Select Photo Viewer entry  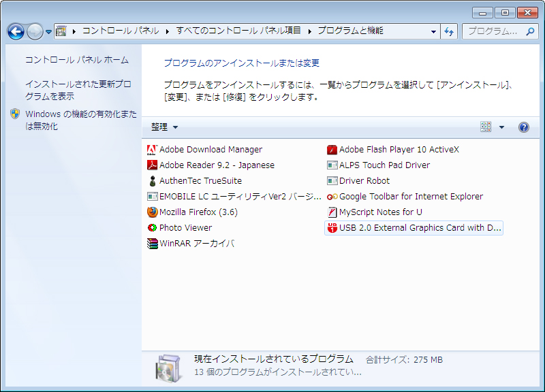179,228
